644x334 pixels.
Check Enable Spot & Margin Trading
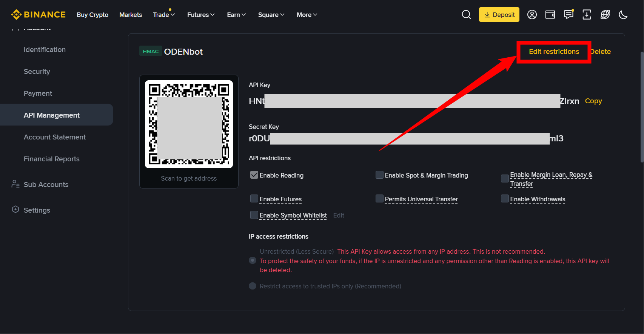point(379,175)
